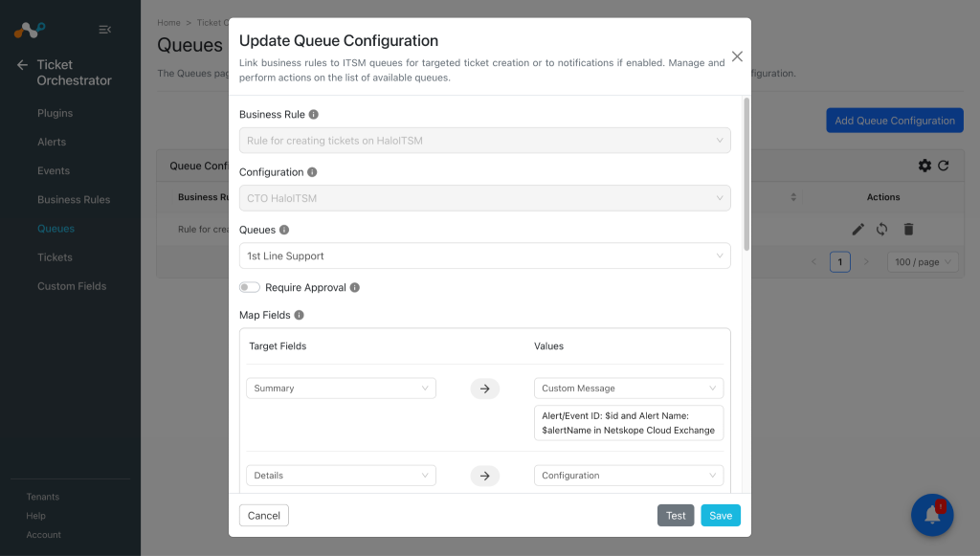Open table settings gear icon

tap(924, 166)
